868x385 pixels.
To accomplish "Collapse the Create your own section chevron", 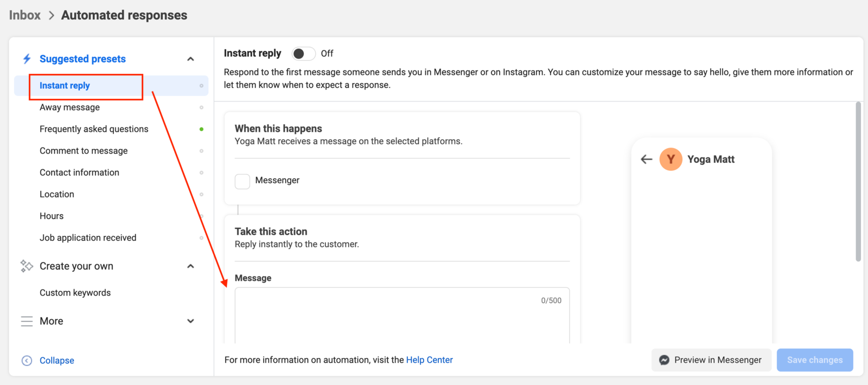I will [190, 266].
